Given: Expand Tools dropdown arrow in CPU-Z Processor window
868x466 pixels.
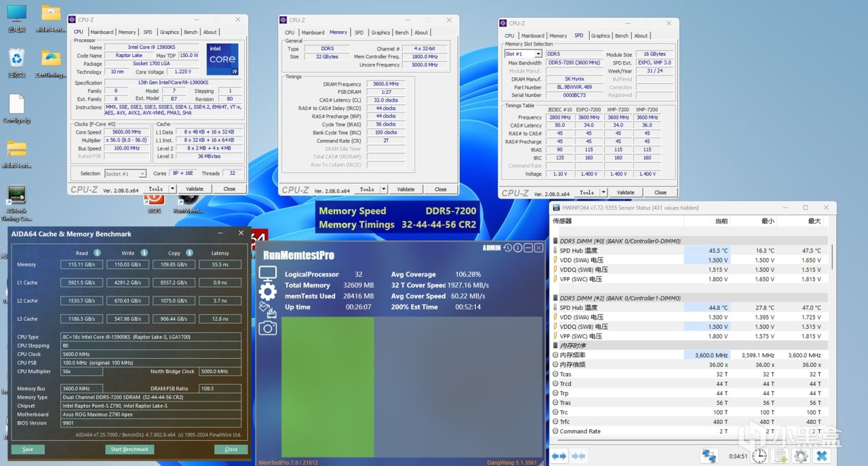Looking at the screenshot, I should (x=172, y=189).
